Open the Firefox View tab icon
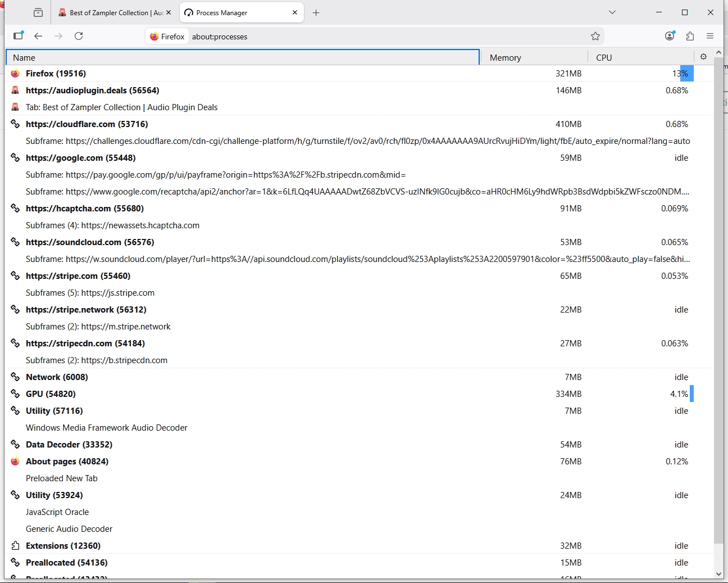728x583 pixels. point(38,12)
